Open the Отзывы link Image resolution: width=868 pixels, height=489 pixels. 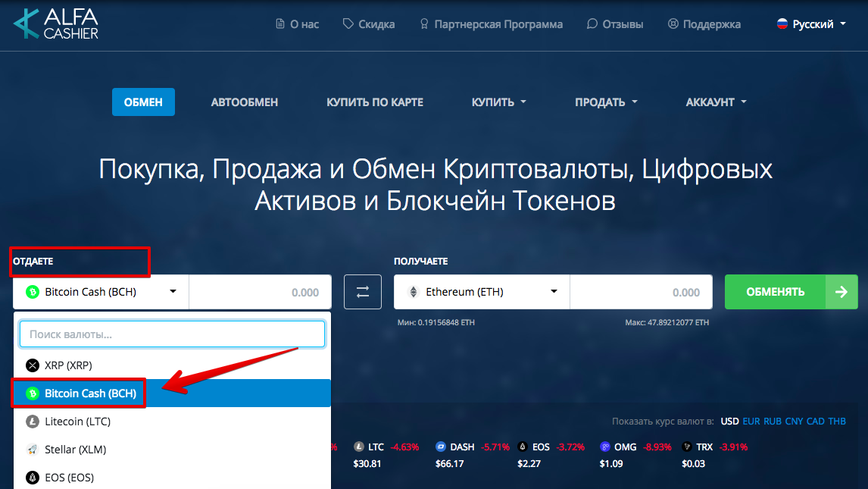click(x=615, y=24)
